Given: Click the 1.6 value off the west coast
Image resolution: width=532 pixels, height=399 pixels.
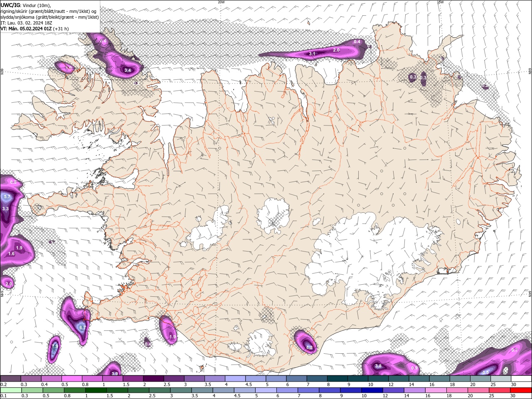Looking at the screenshot, I should [11, 254].
